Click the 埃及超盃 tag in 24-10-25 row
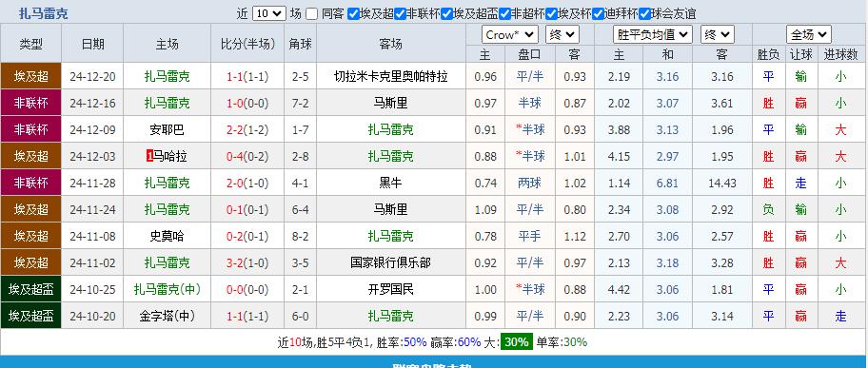This screenshot has height=368, width=868. (x=31, y=289)
